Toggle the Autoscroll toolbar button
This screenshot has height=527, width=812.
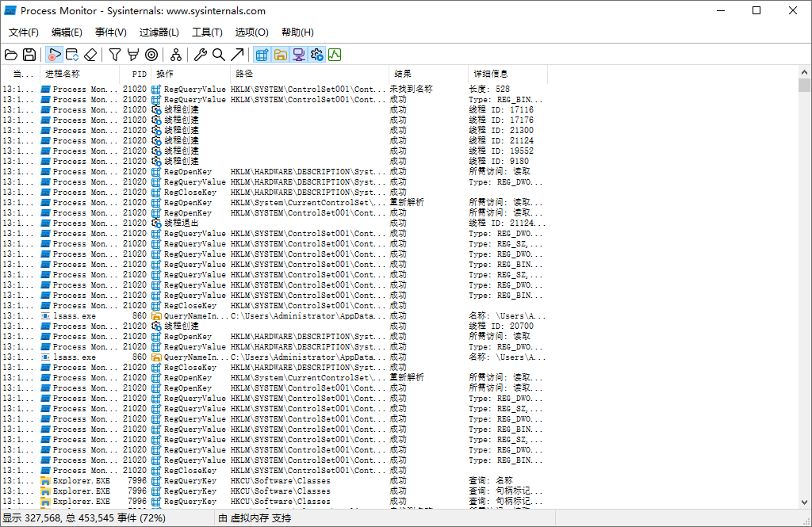72,55
